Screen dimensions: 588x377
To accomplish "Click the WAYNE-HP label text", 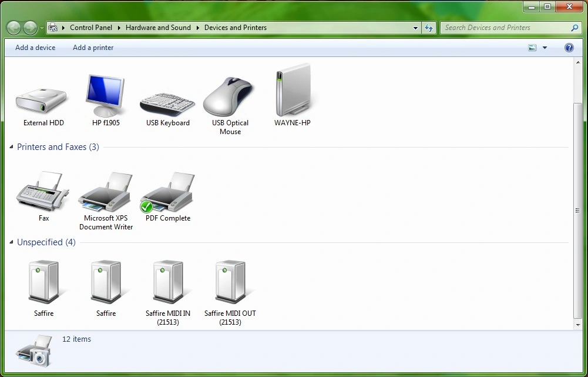I will click(x=293, y=123).
